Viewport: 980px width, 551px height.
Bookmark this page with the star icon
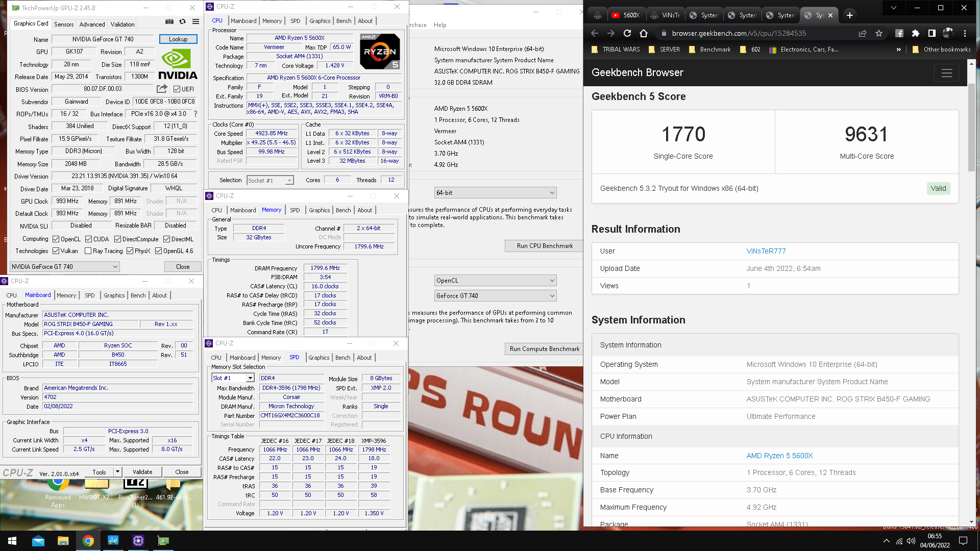coord(879,33)
